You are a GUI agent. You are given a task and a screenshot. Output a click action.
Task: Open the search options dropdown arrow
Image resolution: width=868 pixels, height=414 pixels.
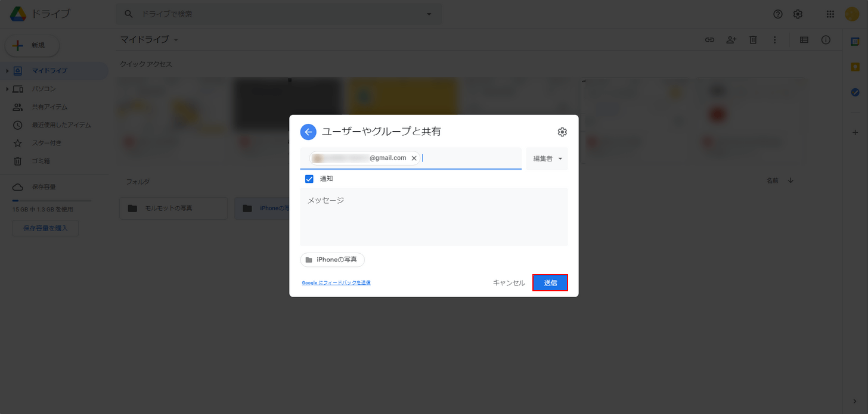(x=429, y=14)
